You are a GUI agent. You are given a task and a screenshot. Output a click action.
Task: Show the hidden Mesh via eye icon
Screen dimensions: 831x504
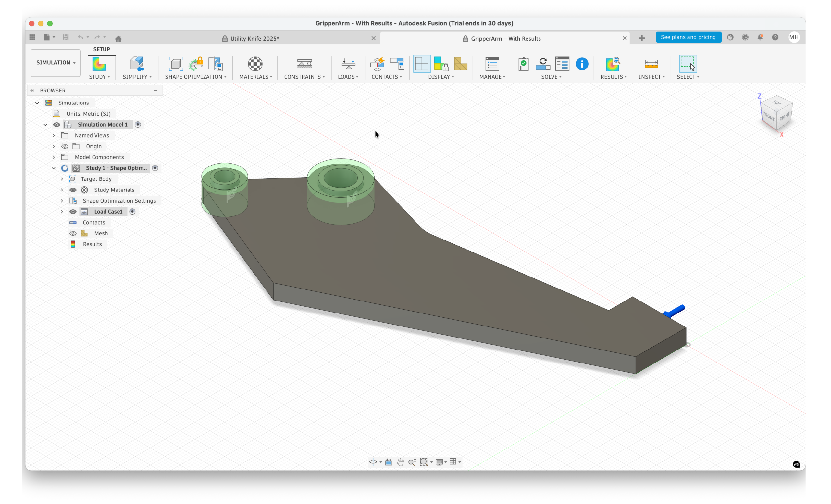73,233
